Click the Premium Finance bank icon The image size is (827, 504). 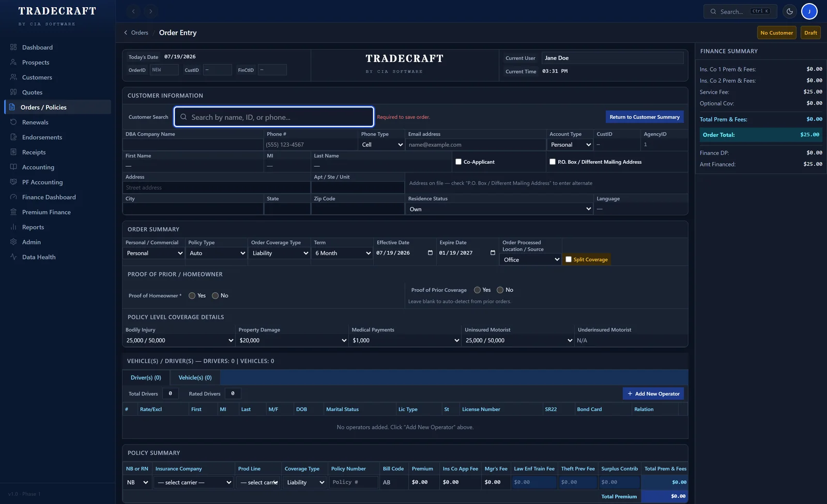pyautogui.click(x=13, y=212)
